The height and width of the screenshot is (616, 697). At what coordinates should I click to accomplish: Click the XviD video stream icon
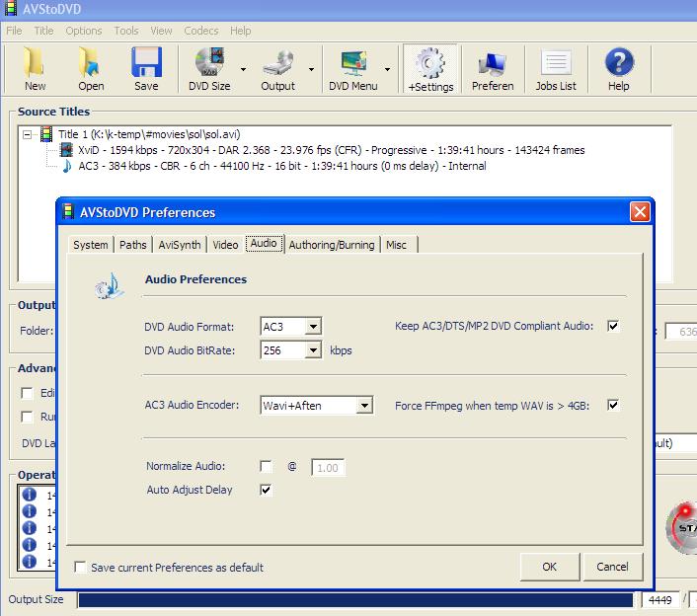(67, 150)
